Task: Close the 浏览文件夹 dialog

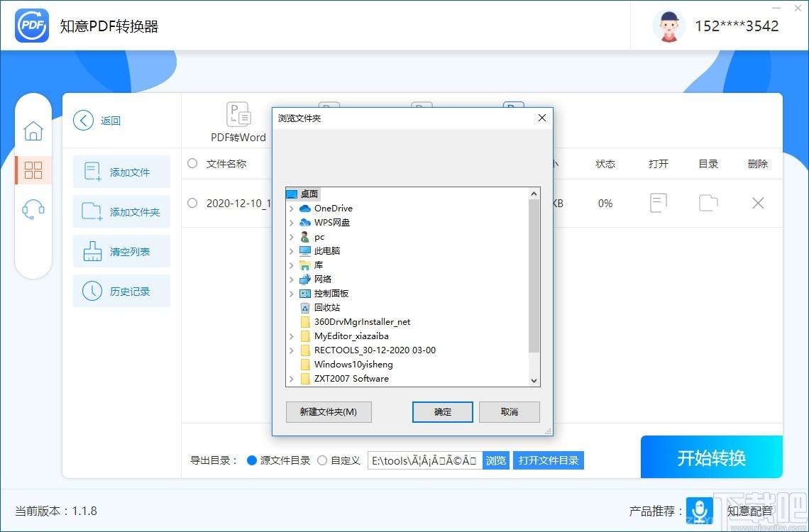Action: (x=541, y=118)
